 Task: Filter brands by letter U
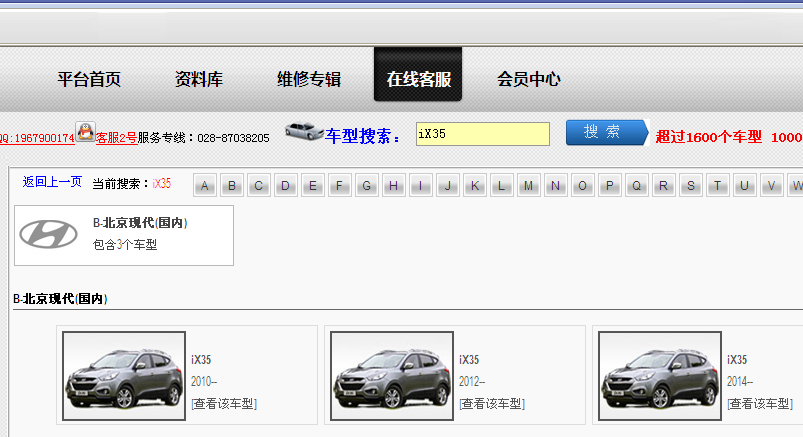(745, 185)
